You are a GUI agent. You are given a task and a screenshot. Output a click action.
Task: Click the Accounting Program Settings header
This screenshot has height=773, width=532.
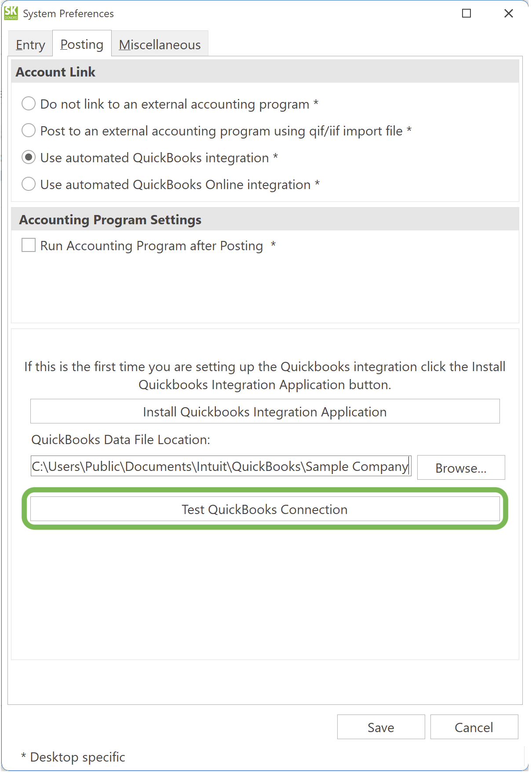click(x=110, y=219)
